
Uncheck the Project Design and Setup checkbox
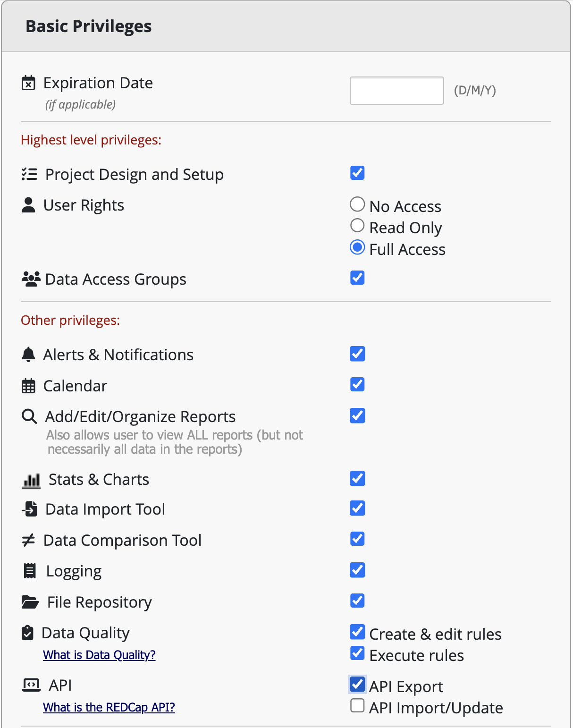click(357, 173)
